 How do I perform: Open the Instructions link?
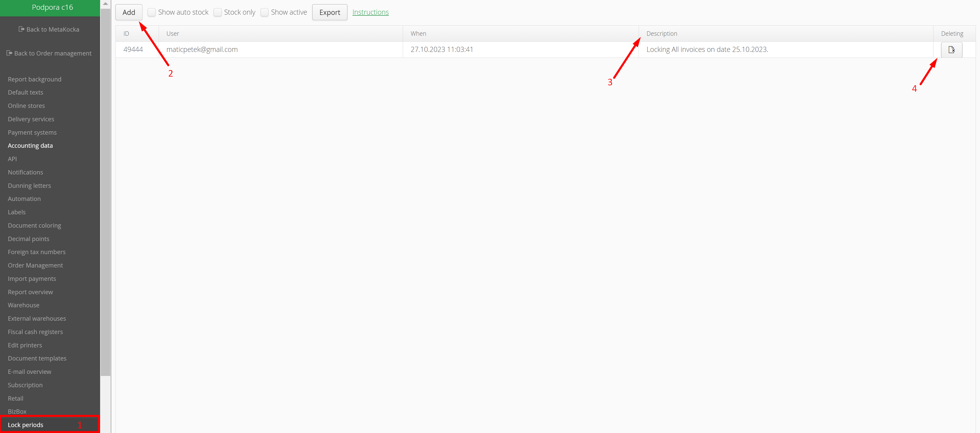click(370, 12)
